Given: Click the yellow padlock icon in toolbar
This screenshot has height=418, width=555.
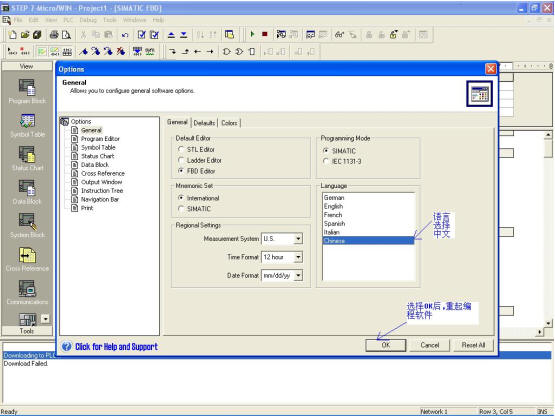Looking at the screenshot, I should point(393,35).
